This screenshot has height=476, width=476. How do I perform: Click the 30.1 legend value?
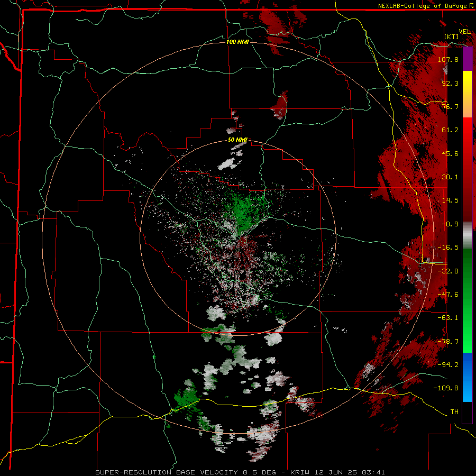[450, 177]
